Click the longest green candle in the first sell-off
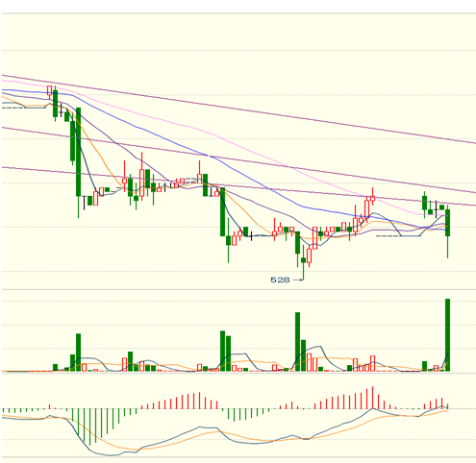Viewport: 476px width, 463px height. pos(78,152)
